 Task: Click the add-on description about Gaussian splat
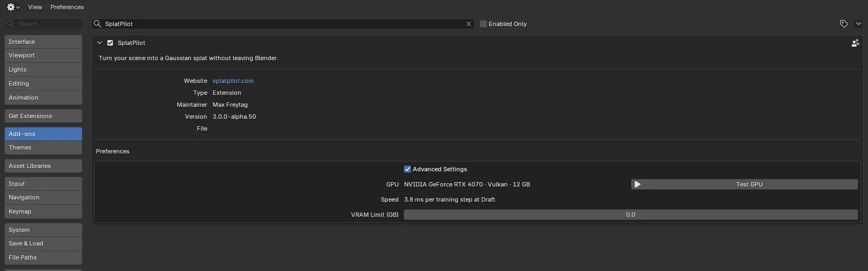point(188,58)
